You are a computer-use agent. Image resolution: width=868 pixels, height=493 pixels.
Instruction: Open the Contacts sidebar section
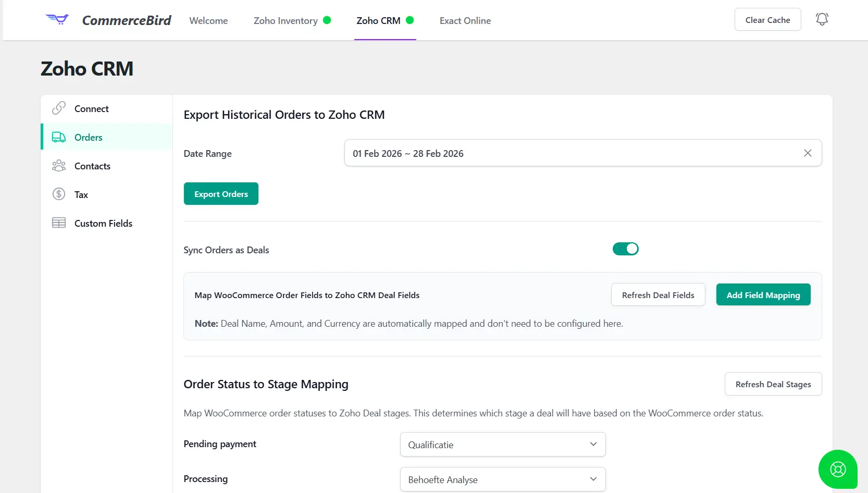click(x=107, y=166)
